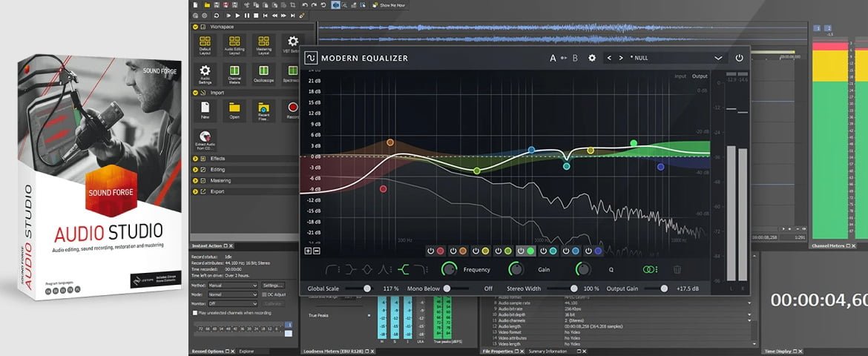
Task: Open the Monitor dropdown showing Off
Action: pos(233,304)
